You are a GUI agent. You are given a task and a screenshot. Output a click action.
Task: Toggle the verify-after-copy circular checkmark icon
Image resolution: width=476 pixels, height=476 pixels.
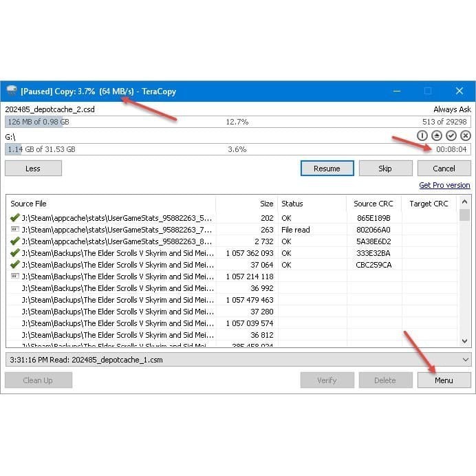[451, 136]
